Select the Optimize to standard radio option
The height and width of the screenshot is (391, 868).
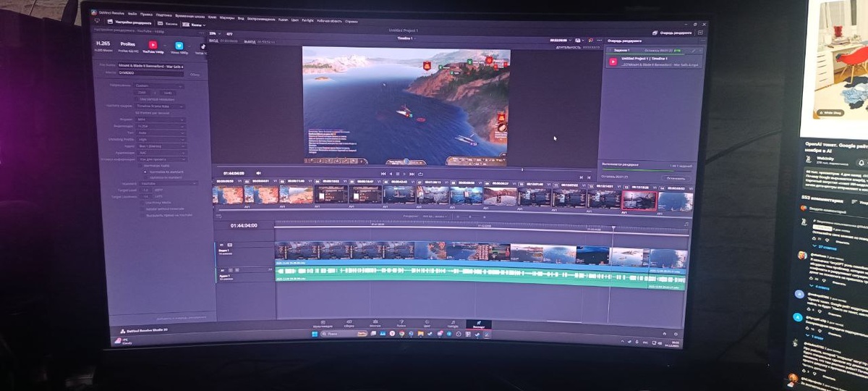pos(147,177)
